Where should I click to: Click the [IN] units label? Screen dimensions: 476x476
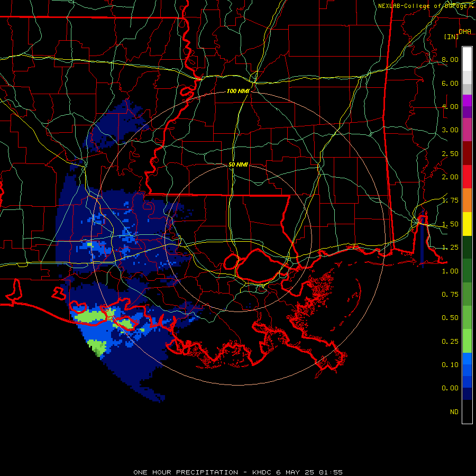point(452,36)
